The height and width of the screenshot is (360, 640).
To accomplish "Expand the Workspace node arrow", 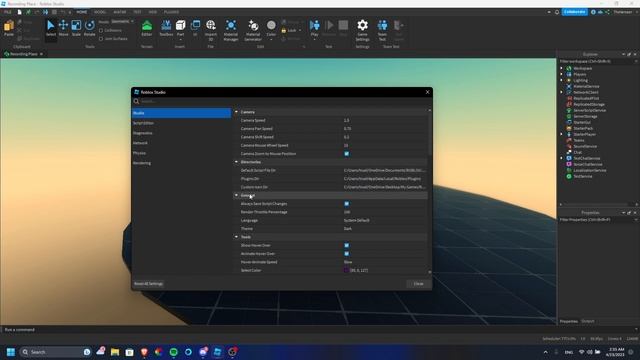I will point(562,69).
